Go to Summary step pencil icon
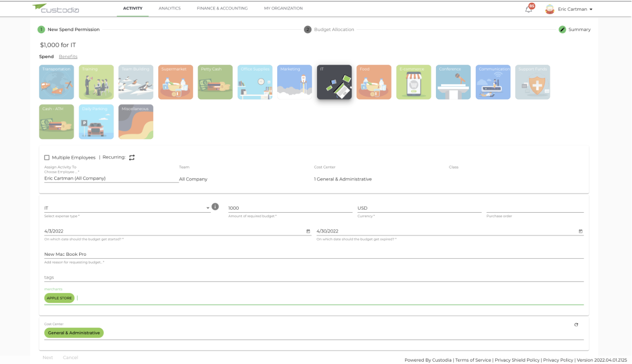Image resolution: width=632 pixels, height=364 pixels. [562, 29]
